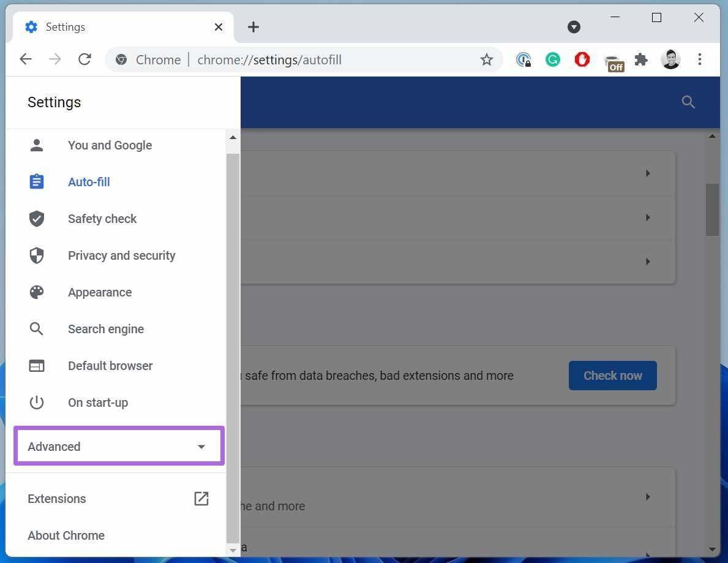Click the magnifier icon for Search engine

pos(37,329)
